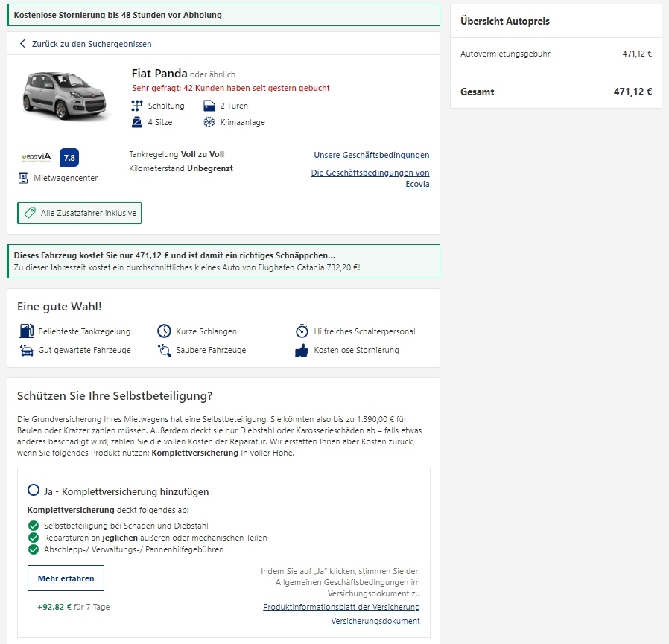The width and height of the screenshot is (669, 644).
Task: Open the Versicherungsdokument link
Action: coord(375,621)
